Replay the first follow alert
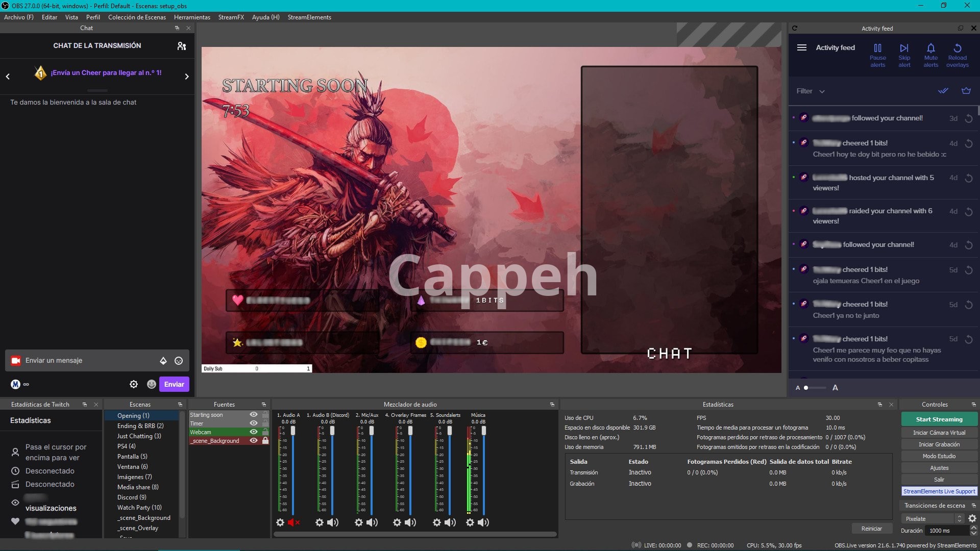The height and width of the screenshot is (551, 980). 969,118
